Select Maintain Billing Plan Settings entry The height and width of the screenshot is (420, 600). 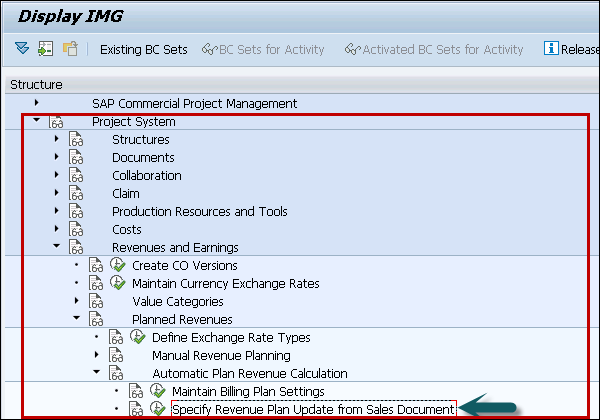[x=248, y=391]
